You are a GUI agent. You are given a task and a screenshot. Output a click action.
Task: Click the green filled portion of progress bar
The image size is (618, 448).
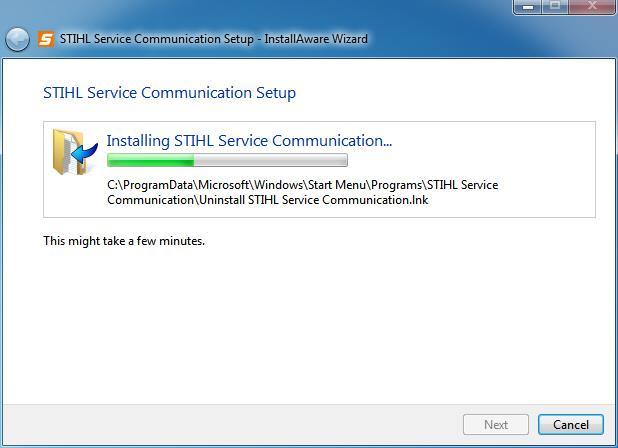click(151, 160)
